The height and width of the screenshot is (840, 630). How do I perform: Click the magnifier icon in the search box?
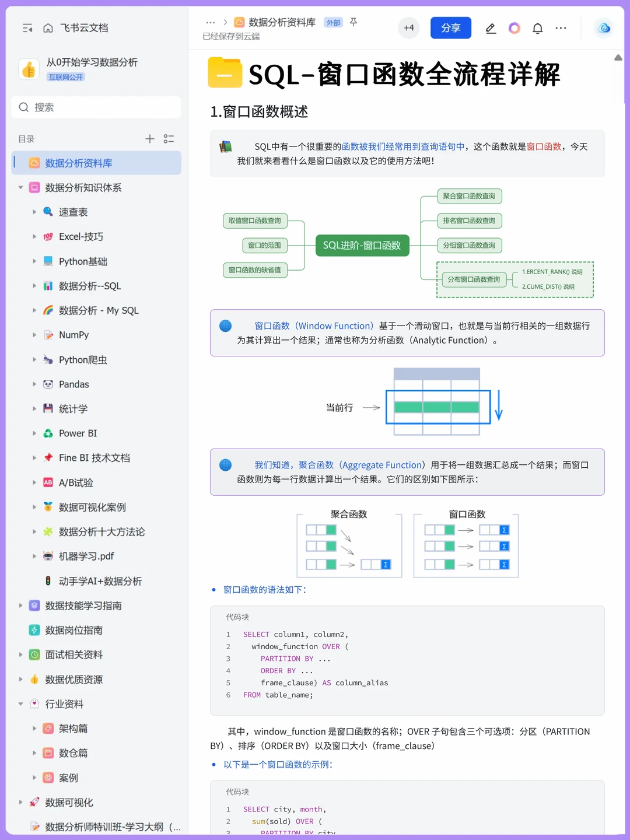(x=23, y=107)
